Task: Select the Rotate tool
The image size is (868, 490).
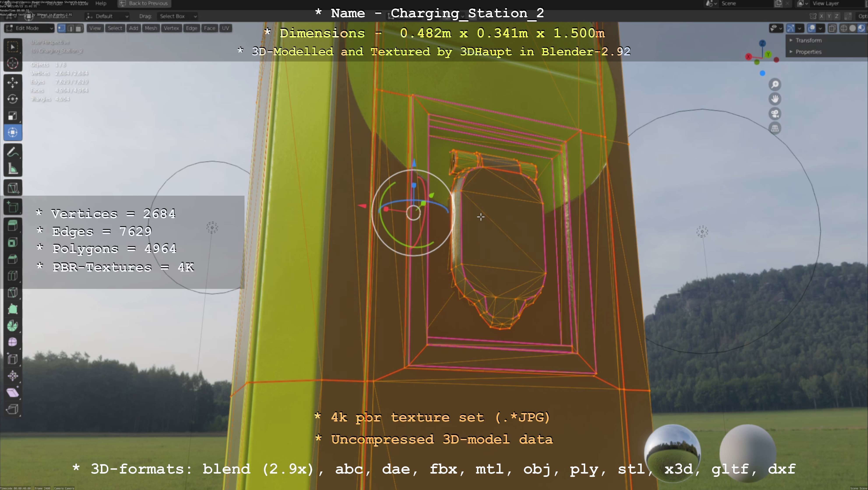Action: (x=12, y=99)
